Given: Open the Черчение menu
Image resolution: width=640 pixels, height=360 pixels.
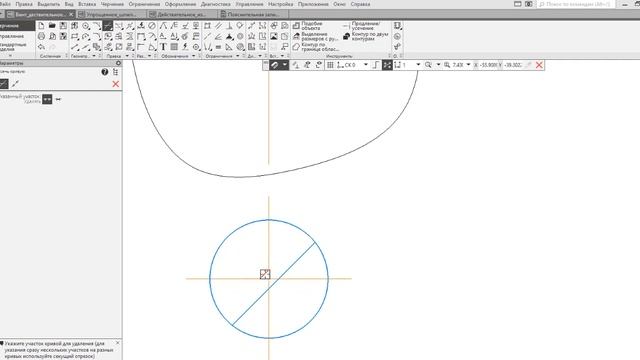Looking at the screenshot, I should click(112, 4).
